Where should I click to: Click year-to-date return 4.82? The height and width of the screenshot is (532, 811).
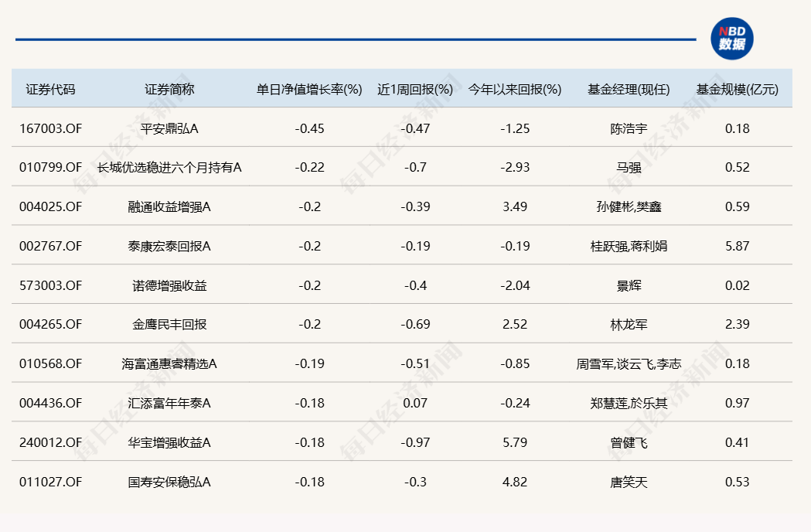[x=515, y=482]
